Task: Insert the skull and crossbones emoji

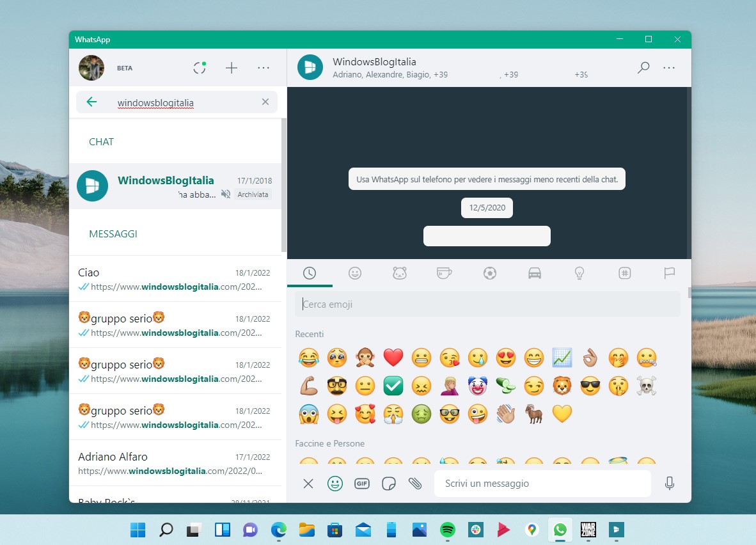Action: coord(647,386)
